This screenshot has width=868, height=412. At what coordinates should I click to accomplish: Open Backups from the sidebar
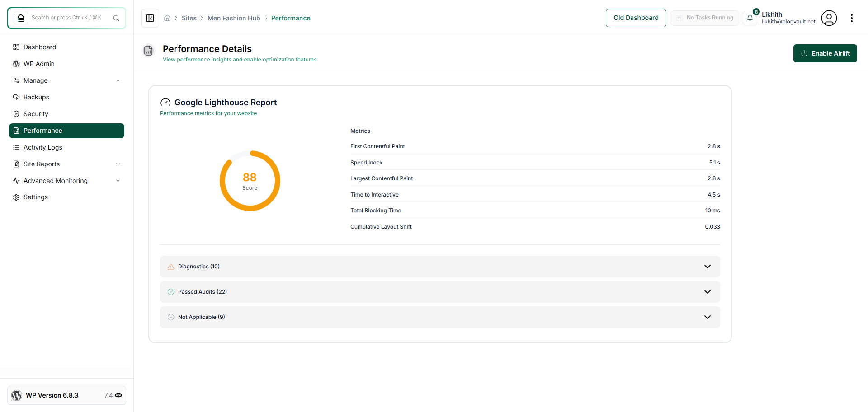[x=36, y=97]
